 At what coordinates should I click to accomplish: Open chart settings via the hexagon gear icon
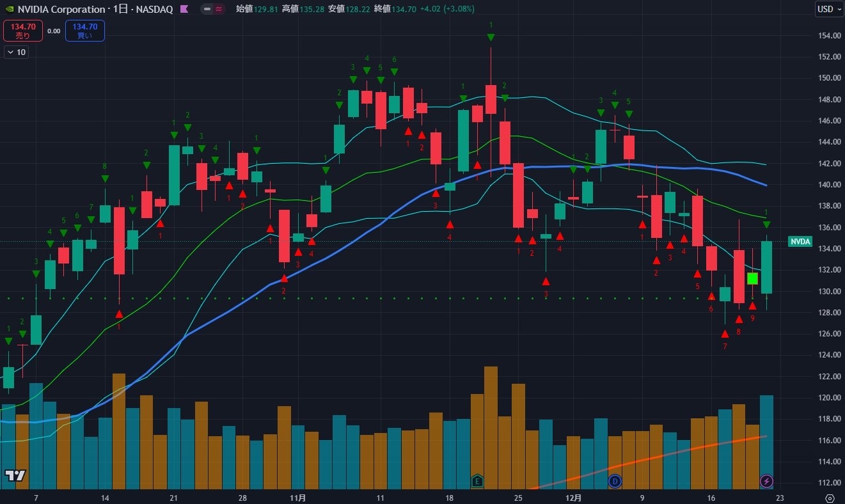830,498
